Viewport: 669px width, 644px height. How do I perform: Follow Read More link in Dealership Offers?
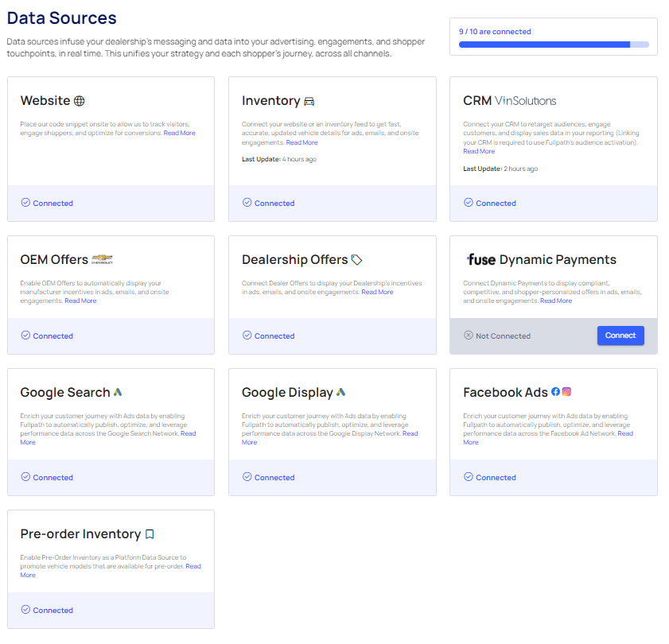pos(377,292)
